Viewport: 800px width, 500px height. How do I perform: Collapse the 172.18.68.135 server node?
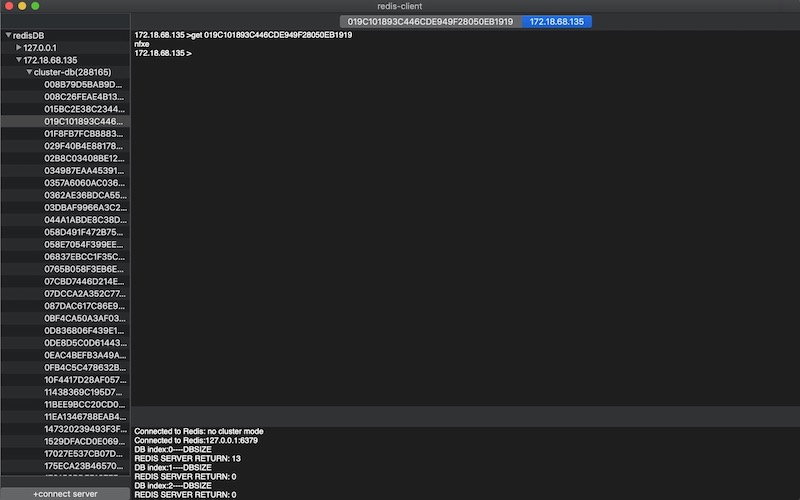(x=19, y=60)
